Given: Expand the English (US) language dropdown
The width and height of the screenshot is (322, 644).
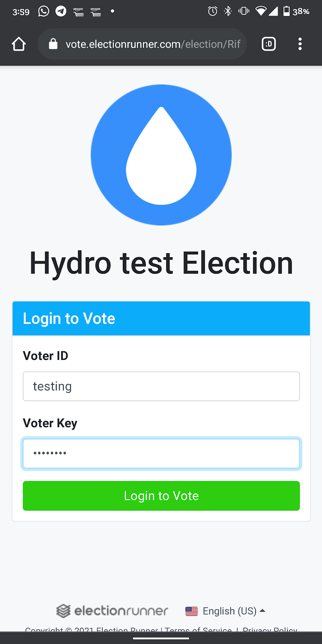Looking at the screenshot, I should tap(225, 611).
